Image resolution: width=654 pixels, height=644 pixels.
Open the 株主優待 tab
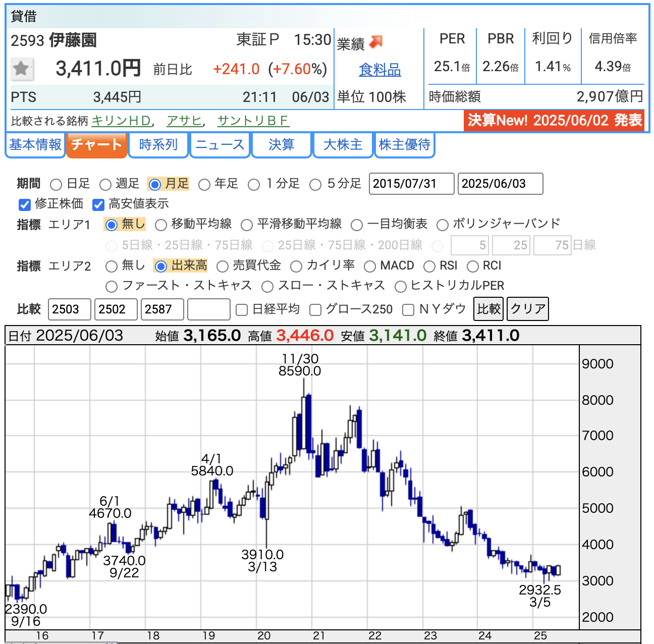(x=405, y=145)
